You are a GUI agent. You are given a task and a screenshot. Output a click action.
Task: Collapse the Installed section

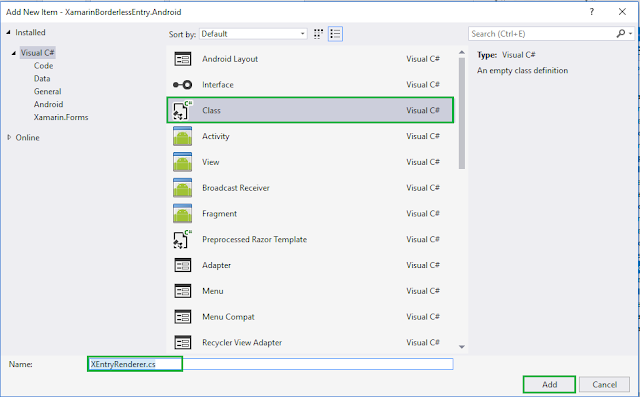coord(9,32)
